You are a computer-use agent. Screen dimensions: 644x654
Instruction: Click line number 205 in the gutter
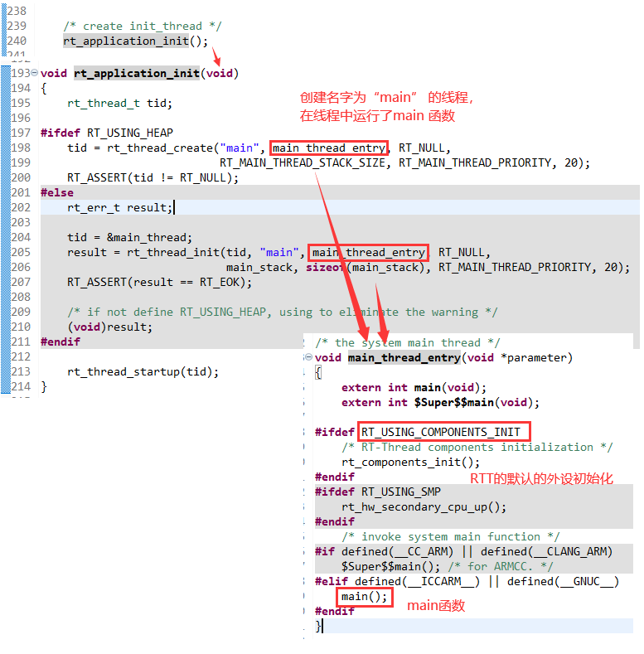[x=21, y=252]
